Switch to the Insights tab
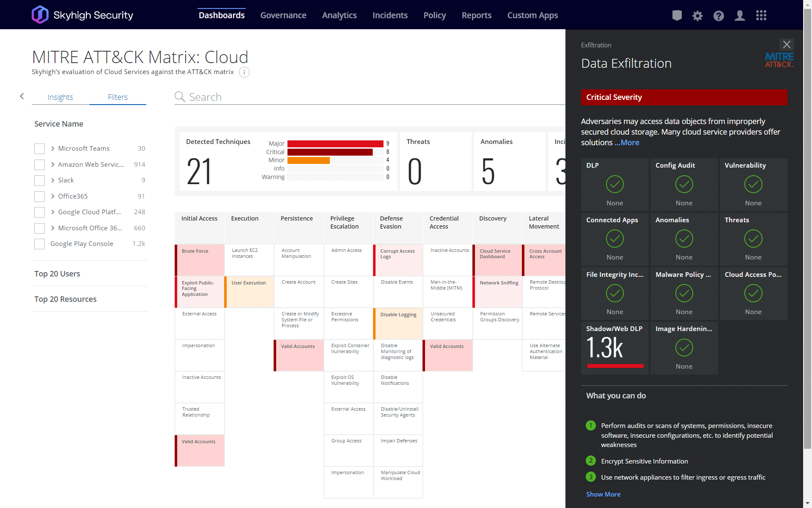 tap(60, 97)
